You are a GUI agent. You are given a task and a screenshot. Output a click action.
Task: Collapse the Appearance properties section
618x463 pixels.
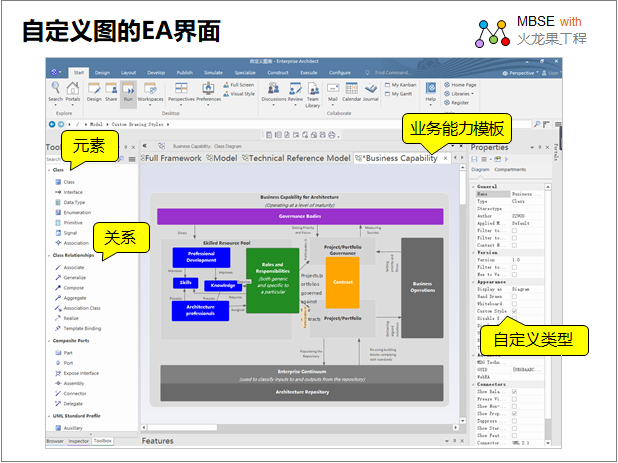(473, 282)
